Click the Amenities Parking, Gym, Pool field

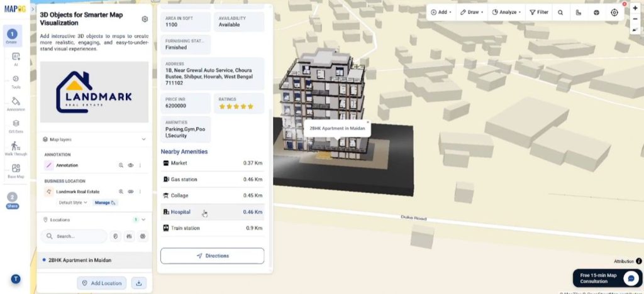(x=186, y=129)
